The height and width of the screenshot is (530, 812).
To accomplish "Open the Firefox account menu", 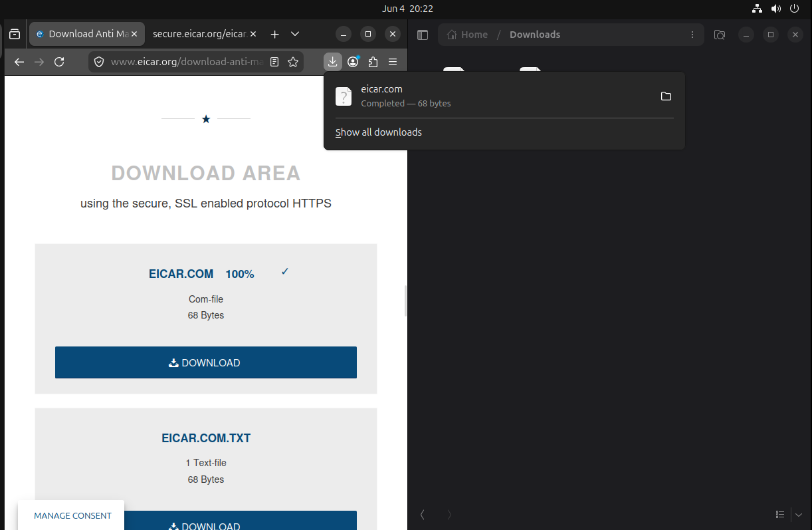I will (353, 62).
